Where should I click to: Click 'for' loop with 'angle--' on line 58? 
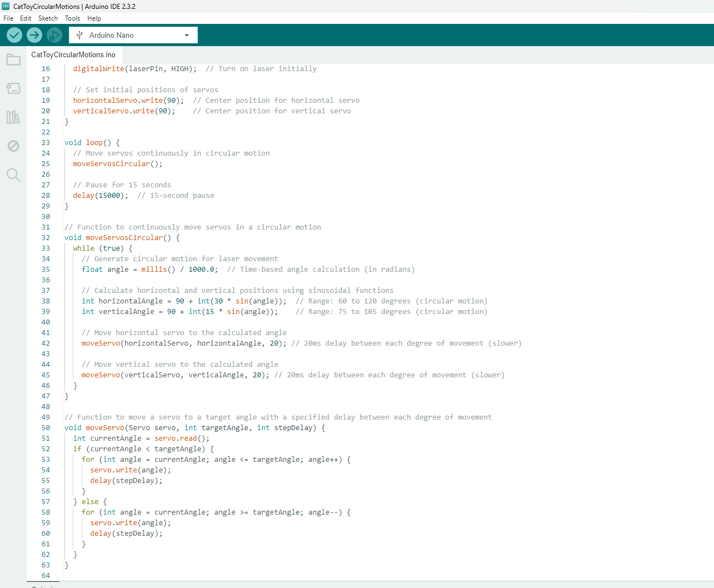216,512
